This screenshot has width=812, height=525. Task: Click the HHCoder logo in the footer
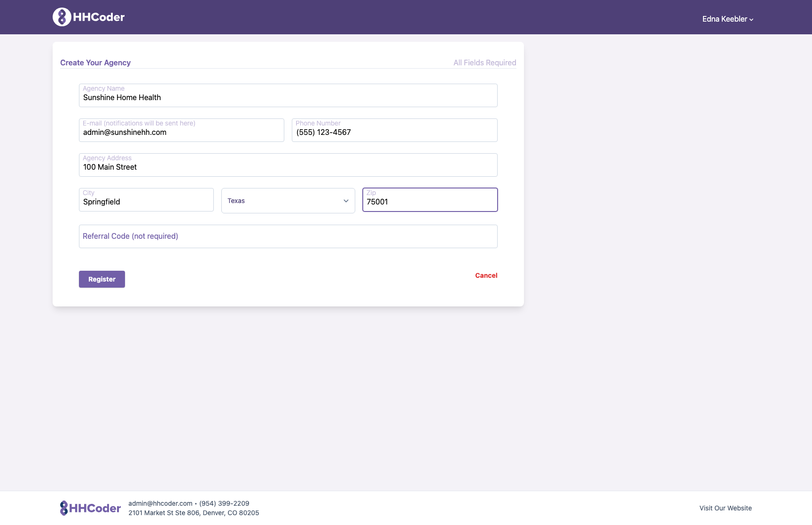(x=90, y=508)
